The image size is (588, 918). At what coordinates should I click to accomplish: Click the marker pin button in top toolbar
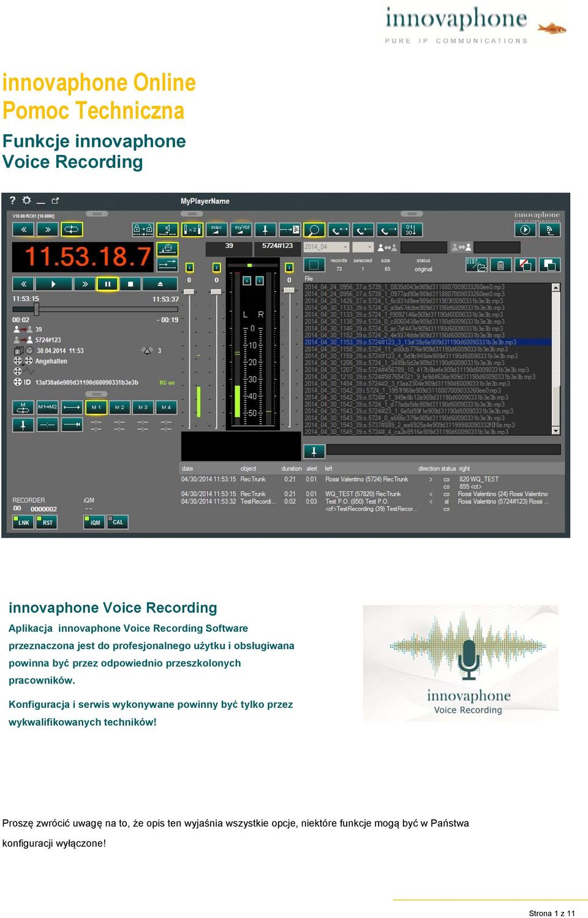point(265,230)
